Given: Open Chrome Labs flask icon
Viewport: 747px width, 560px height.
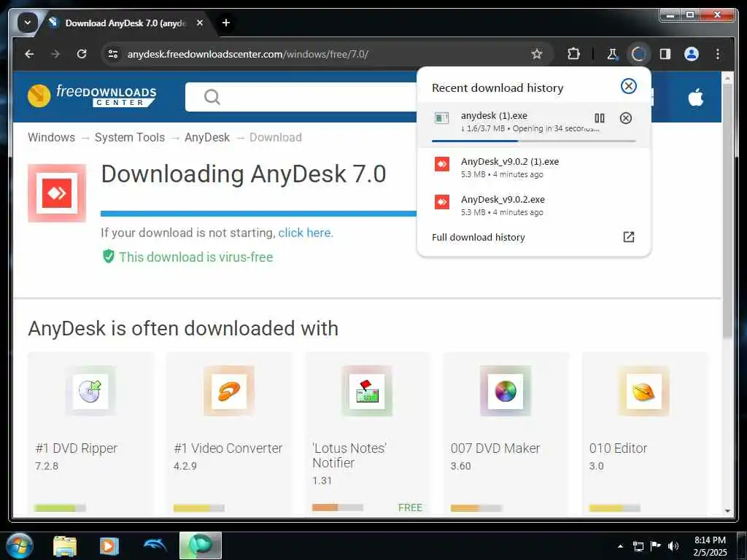Looking at the screenshot, I should 613,54.
